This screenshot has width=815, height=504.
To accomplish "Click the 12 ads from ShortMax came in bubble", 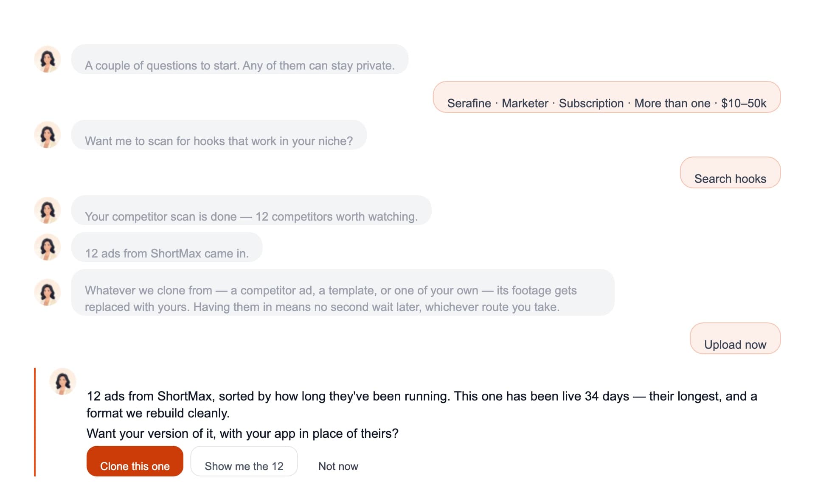I will click(x=167, y=247).
